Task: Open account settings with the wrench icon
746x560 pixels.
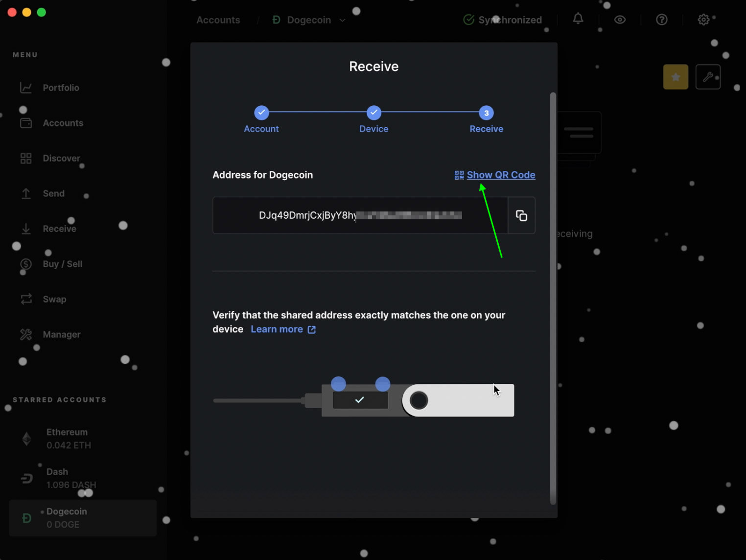Action: click(x=708, y=77)
